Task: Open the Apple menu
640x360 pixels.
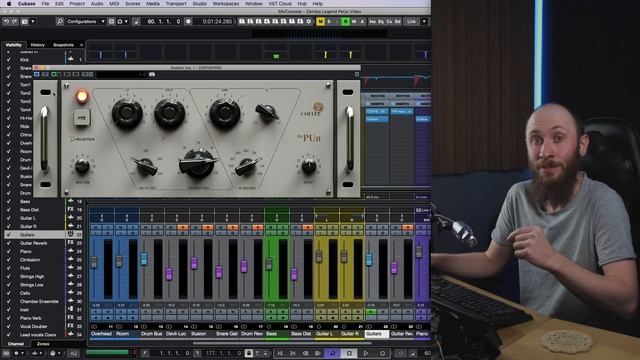Action: pos(9,3)
